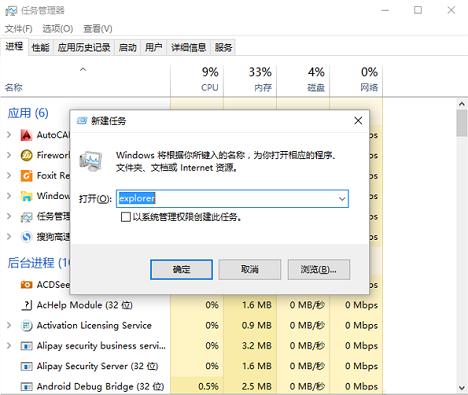
Task: Sort by the 磁盘 column header
Action: [303, 80]
